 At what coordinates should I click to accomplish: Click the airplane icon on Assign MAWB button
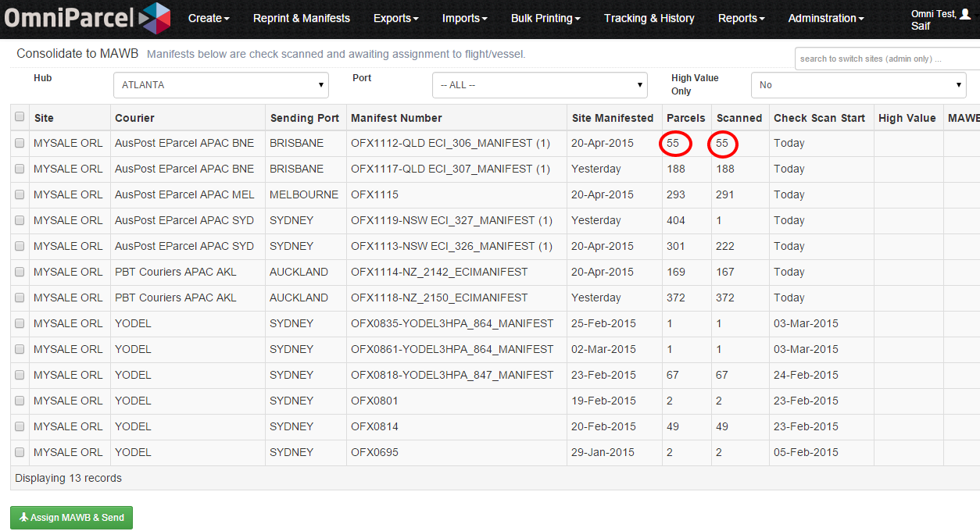click(24, 517)
